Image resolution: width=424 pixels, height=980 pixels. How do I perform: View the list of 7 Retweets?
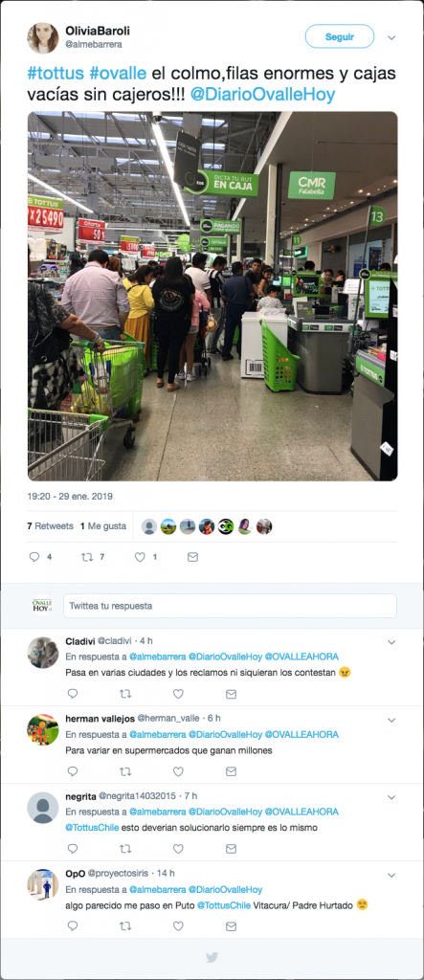tap(50, 526)
